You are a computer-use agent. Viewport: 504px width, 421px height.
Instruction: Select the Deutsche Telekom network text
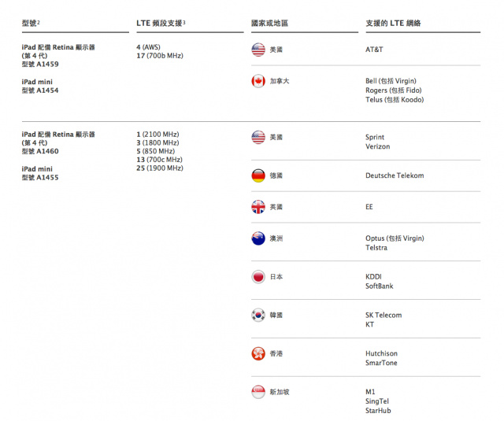[395, 175]
